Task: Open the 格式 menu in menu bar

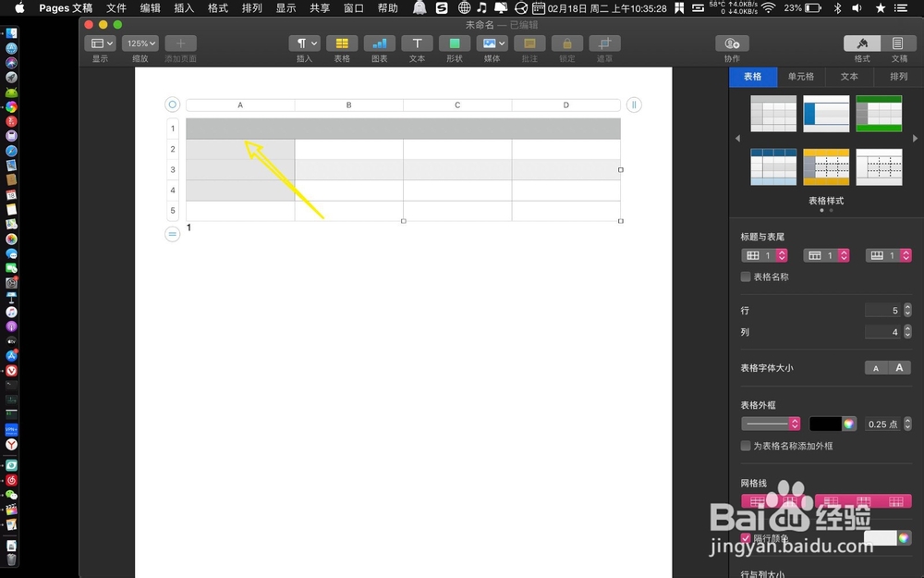Action: tap(218, 7)
